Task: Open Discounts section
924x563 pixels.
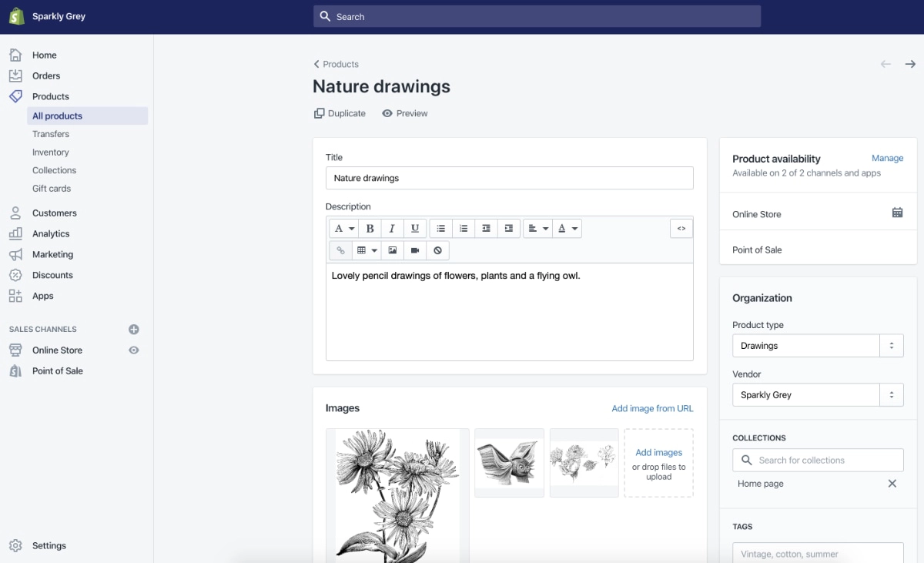Action: tap(52, 275)
